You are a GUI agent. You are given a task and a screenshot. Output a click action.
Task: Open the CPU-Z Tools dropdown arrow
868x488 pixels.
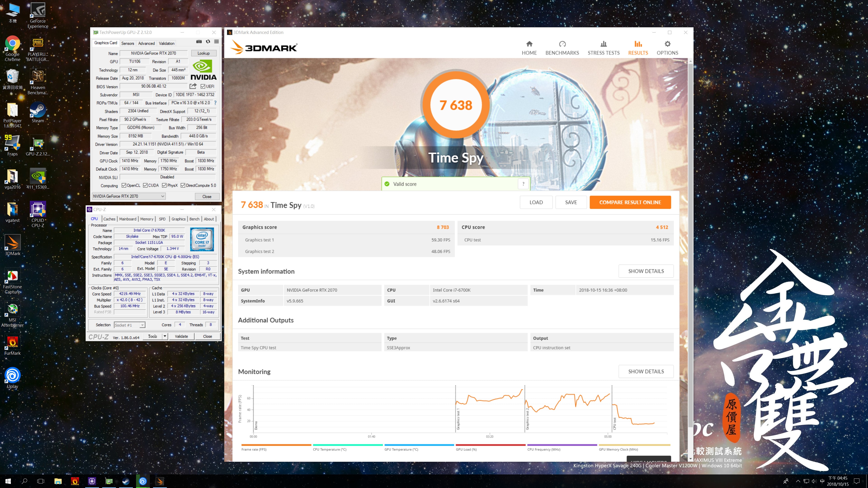(x=165, y=336)
